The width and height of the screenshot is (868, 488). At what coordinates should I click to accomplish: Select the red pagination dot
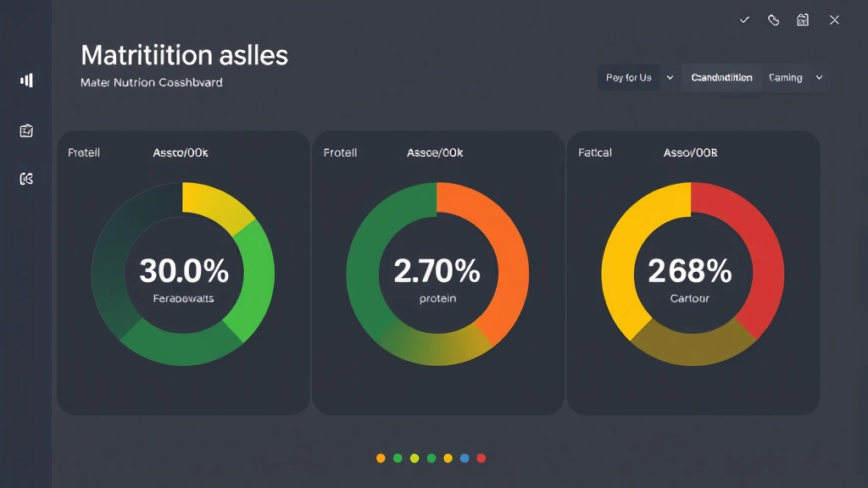482,457
